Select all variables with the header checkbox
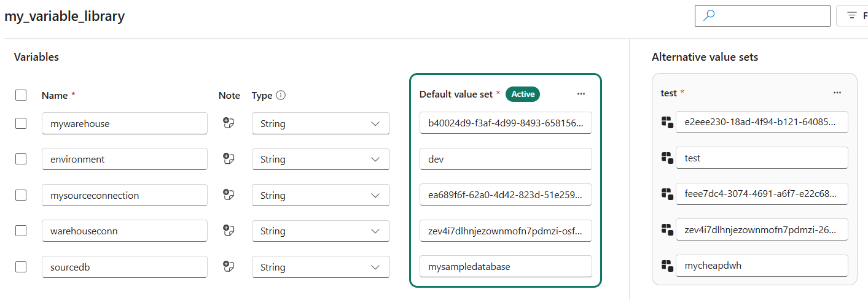This screenshot has width=868, height=300. click(x=21, y=95)
